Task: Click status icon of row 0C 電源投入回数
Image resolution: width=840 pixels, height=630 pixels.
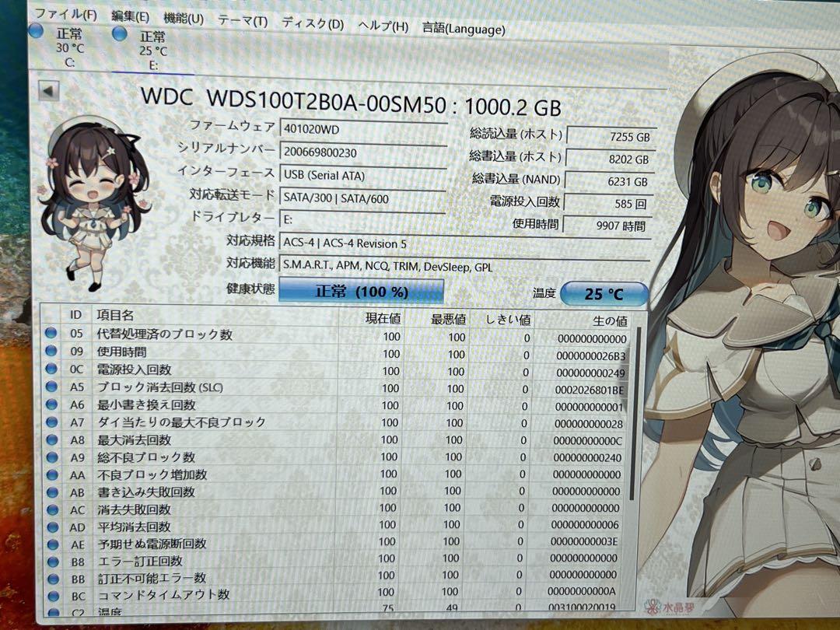Action: (51, 369)
